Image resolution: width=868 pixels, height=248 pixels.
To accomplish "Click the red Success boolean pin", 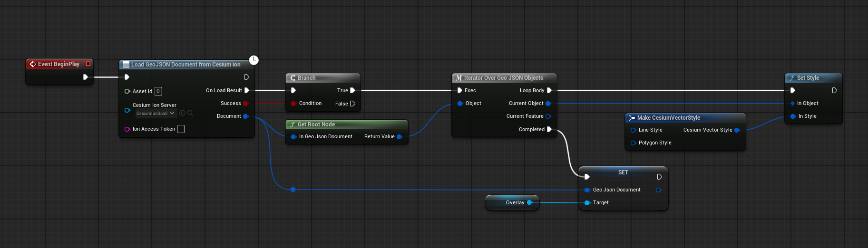I will [x=245, y=103].
